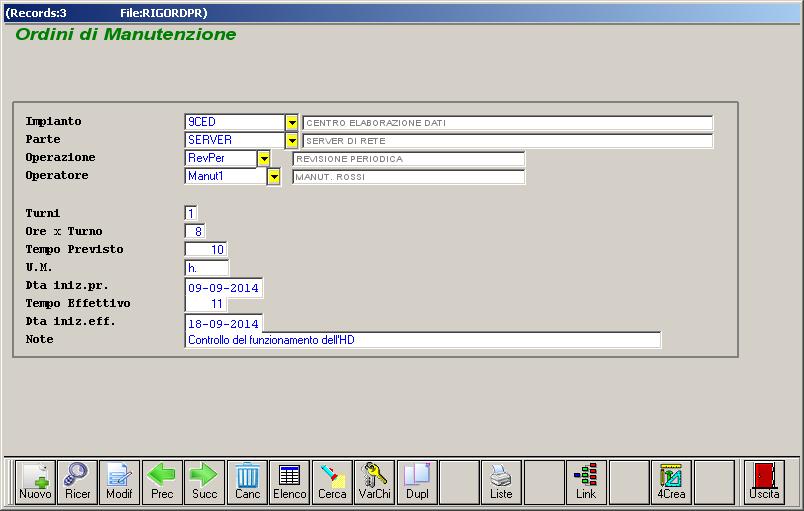Click the CENTRO ELABORAZIONE DATI description box

coord(508,123)
